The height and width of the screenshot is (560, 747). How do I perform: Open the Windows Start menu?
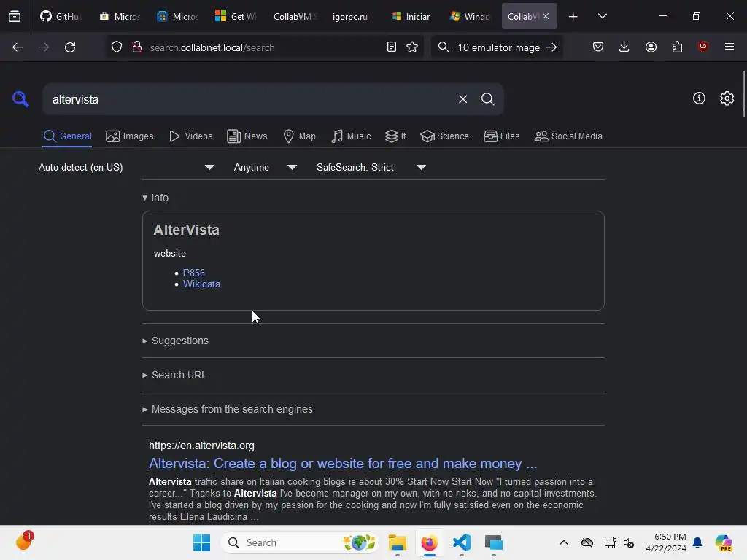(x=201, y=542)
